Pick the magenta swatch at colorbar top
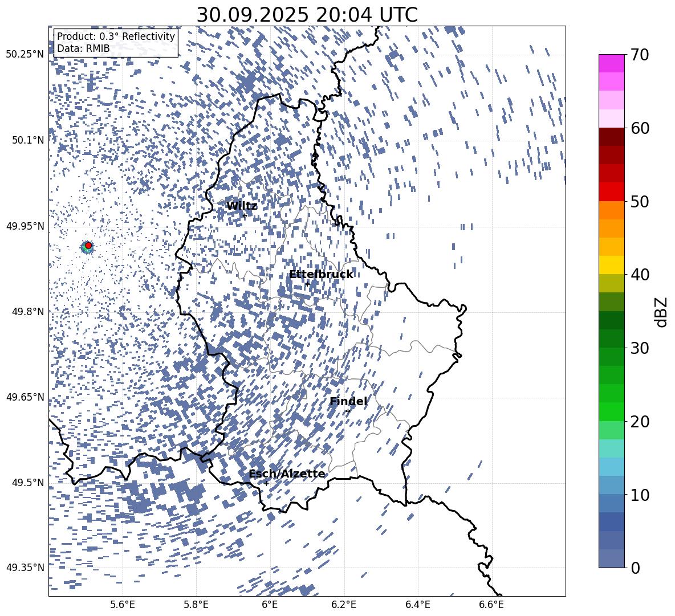The image size is (675, 616). point(611,64)
